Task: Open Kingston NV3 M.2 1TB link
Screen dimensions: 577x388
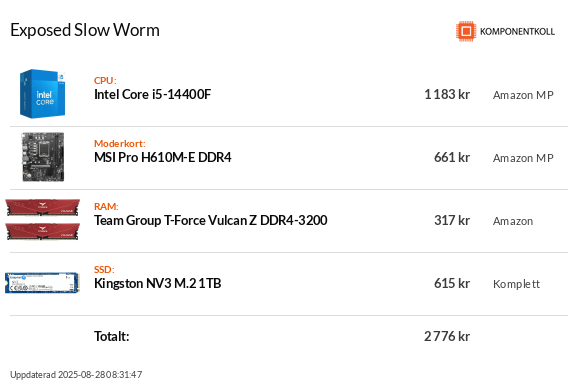Action: tap(157, 283)
